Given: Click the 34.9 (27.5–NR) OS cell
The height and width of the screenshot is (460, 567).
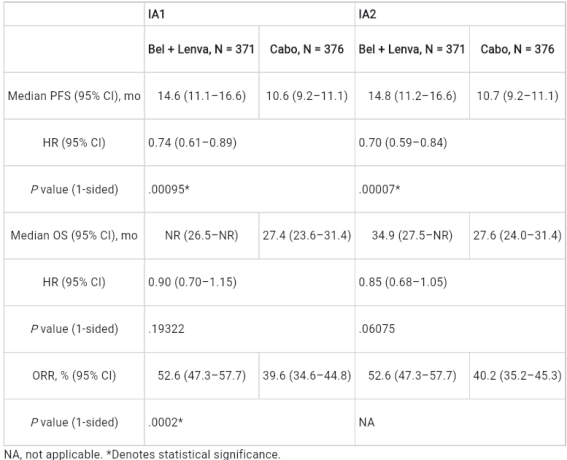Looking at the screenshot, I should click(x=412, y=235).
